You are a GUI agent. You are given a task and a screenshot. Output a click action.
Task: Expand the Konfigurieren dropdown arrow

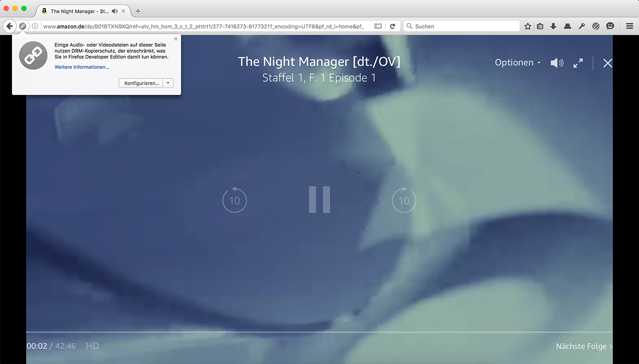(x=168, y=83)
